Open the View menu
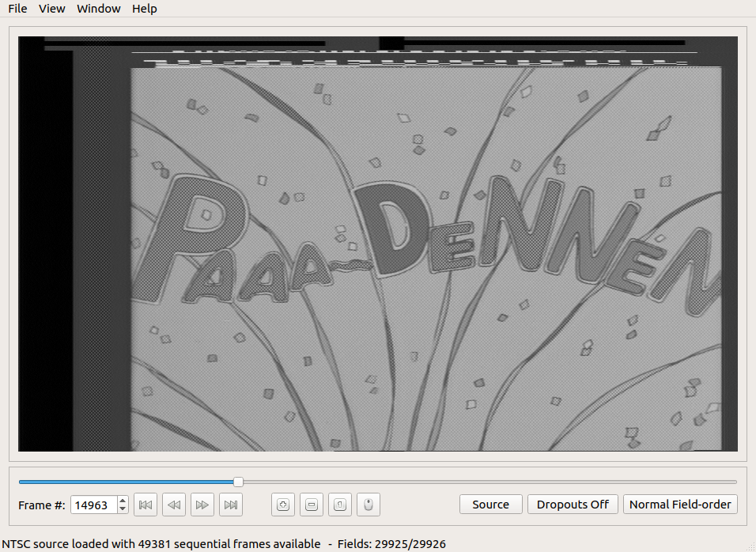Image resolution: width=756 pixels, height=552 pixels. click(x=52, y=9)
